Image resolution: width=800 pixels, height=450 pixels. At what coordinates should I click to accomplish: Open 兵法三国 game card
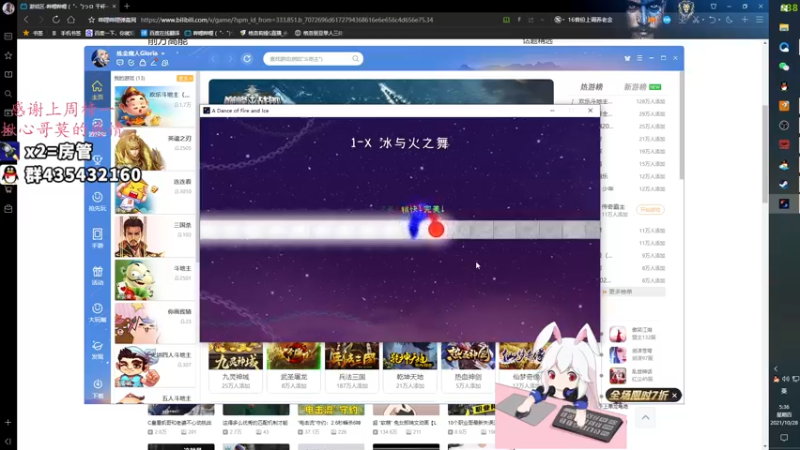pos(352,366)
